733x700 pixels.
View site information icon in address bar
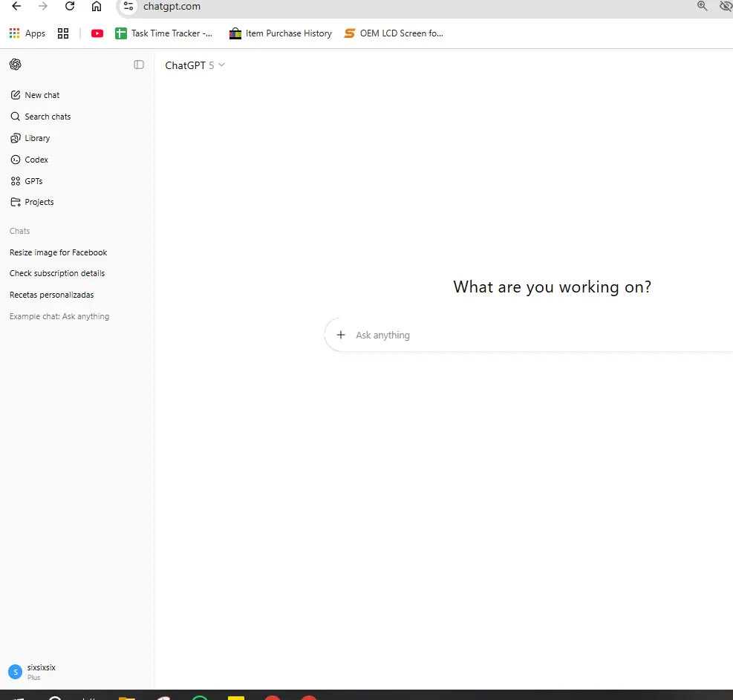pyautogui.click(x=128, y=7)
